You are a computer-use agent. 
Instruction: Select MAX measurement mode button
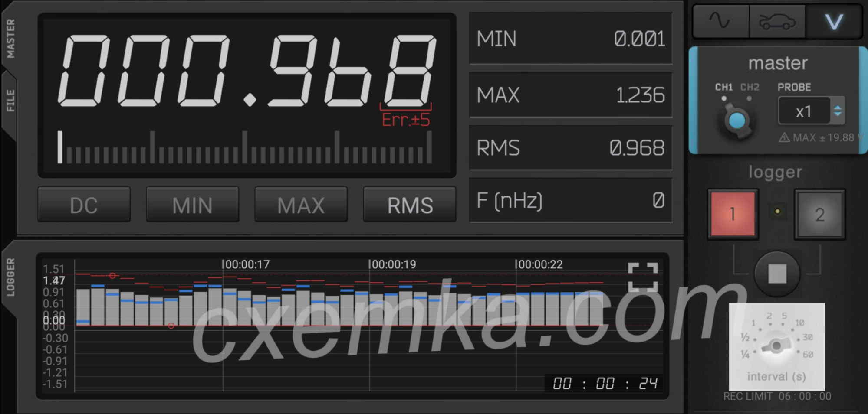tap(301, 205)
